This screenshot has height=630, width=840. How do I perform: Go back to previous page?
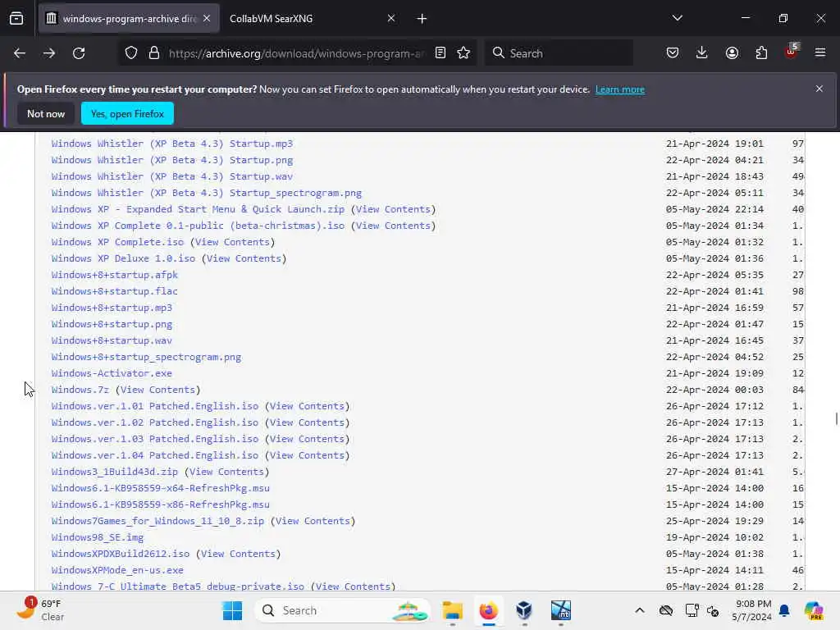[x=20, y=53]
